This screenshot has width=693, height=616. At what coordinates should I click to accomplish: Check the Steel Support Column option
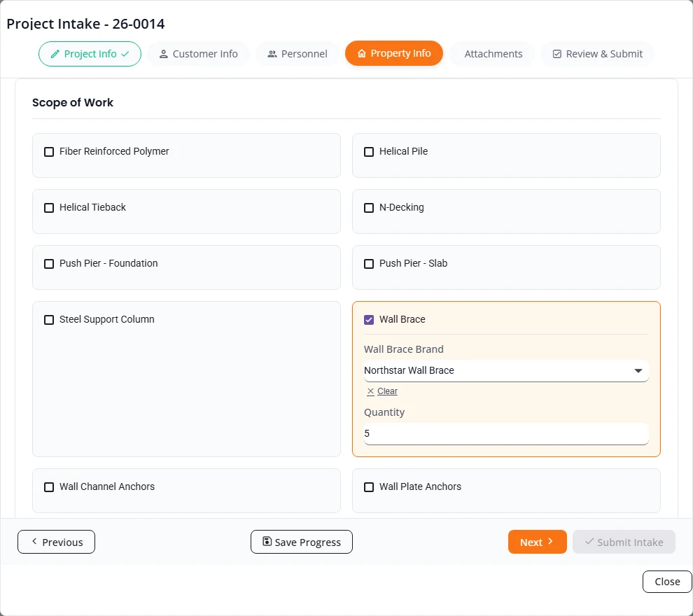pos(49,319)
